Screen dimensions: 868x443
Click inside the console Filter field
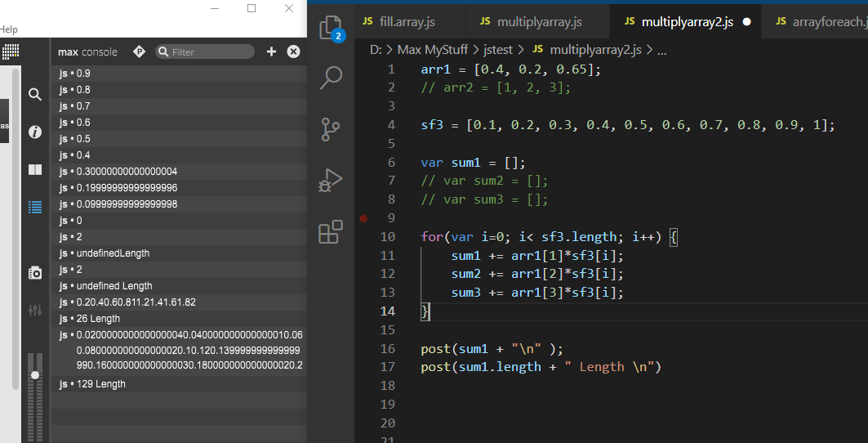[x=205, y=51]
